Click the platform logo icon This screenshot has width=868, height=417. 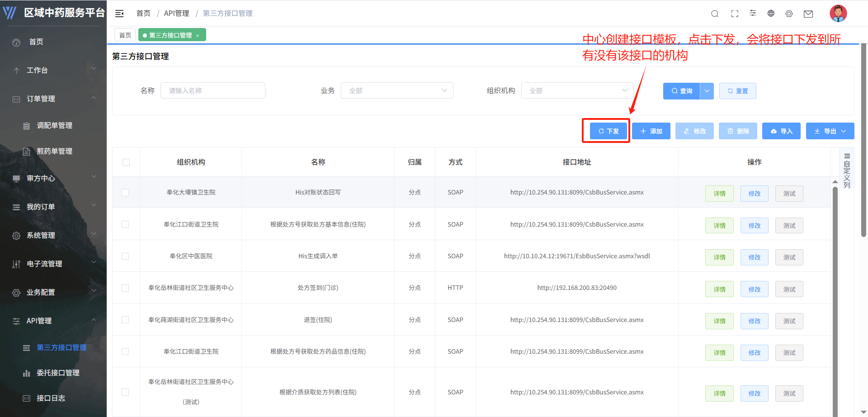(9, 13)
